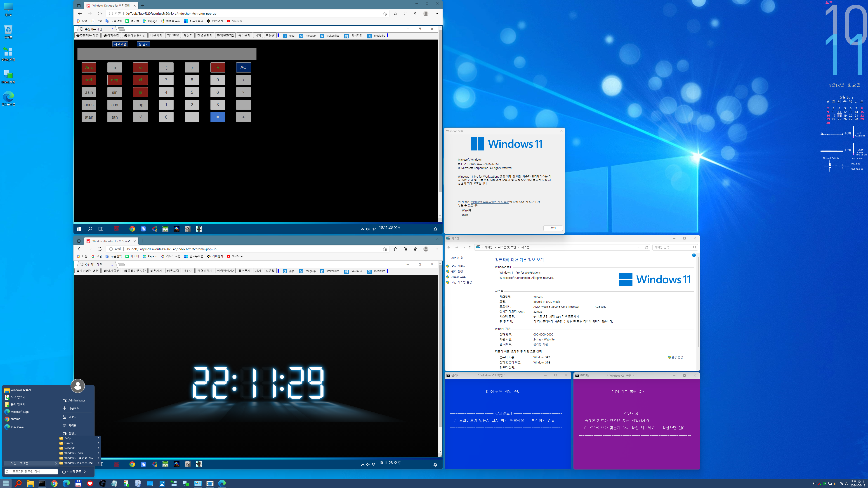Expand the 모든 프로그램 entry in Start menu

click(31, 463)
